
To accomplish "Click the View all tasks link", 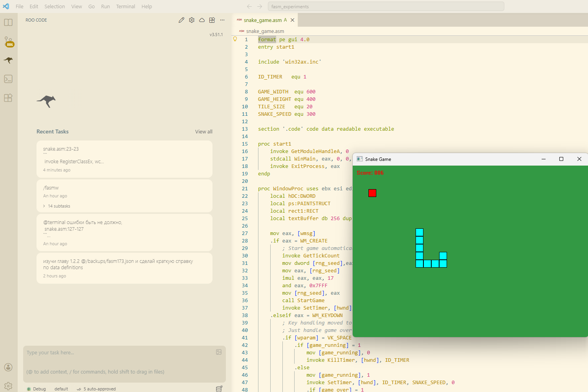I will click(203, 131).
